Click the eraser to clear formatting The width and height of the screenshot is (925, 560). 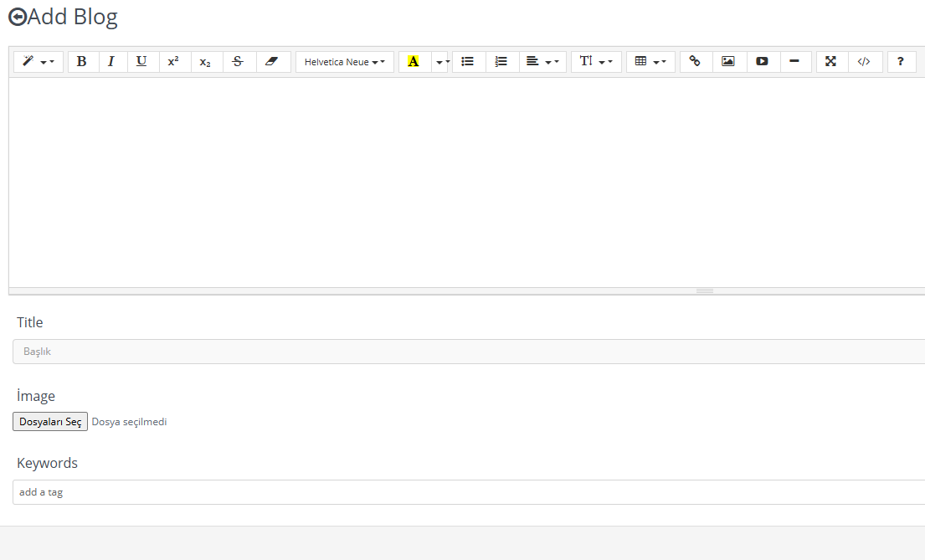271,62
